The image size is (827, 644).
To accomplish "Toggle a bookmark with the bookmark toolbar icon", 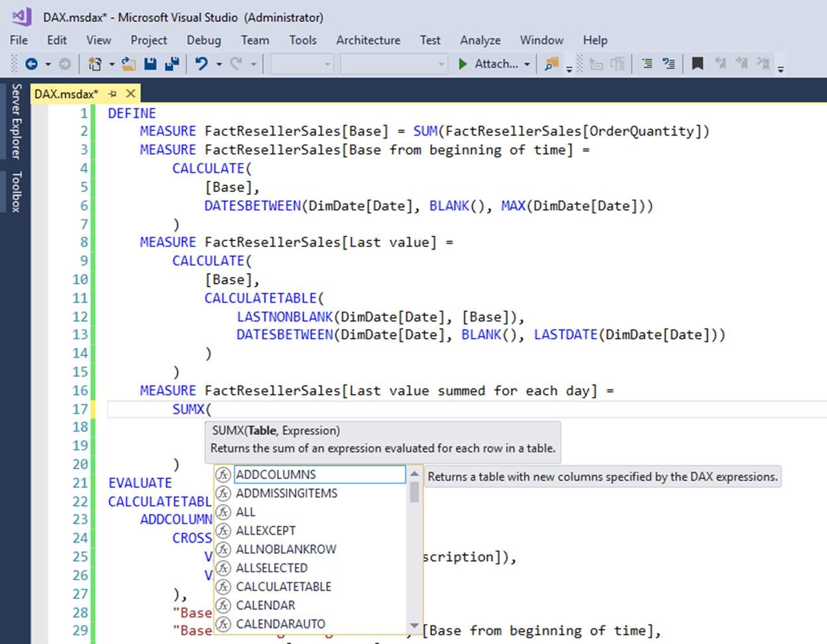I will pos(696,64).
